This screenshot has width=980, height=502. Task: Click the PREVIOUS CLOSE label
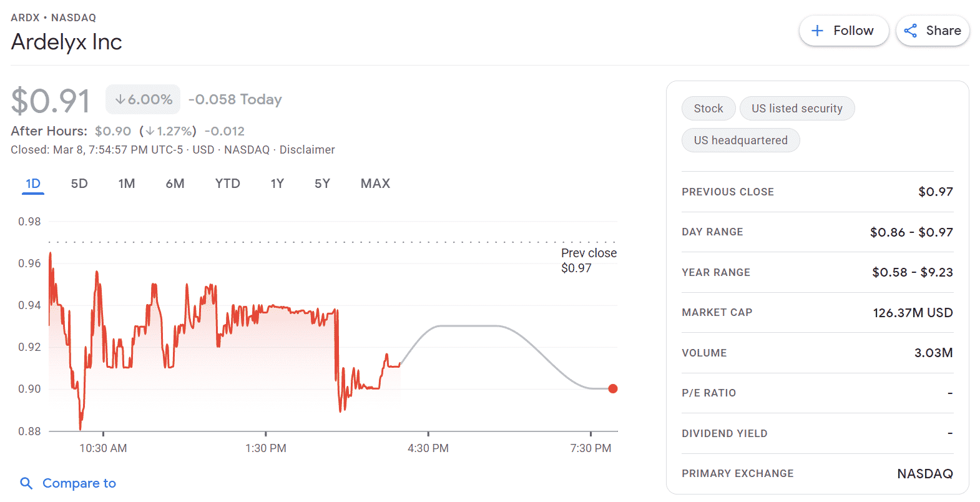(x=728, y=192)
